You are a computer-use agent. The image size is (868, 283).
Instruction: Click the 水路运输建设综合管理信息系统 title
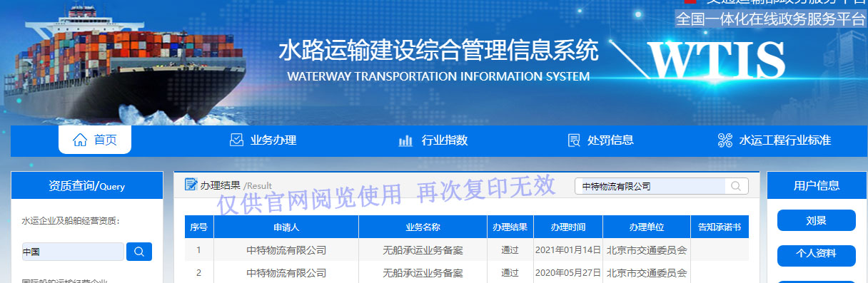438,51
